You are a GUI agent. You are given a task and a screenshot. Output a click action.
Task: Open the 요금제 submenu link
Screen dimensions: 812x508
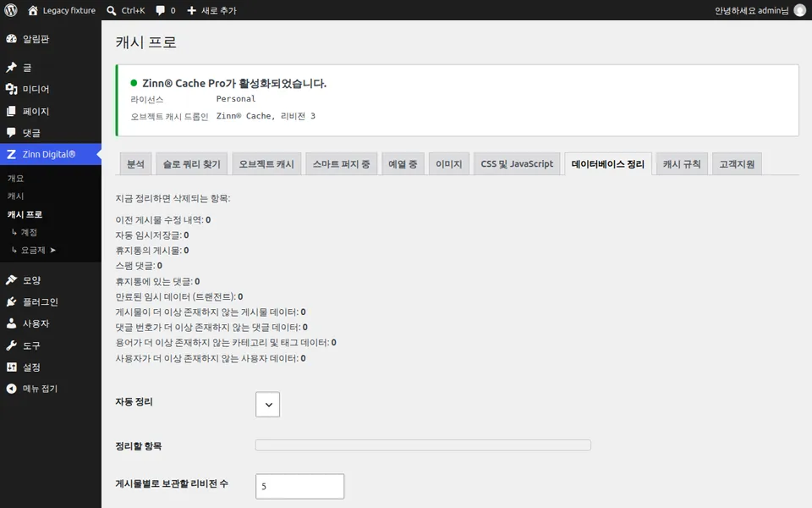[x=34, y=250]
